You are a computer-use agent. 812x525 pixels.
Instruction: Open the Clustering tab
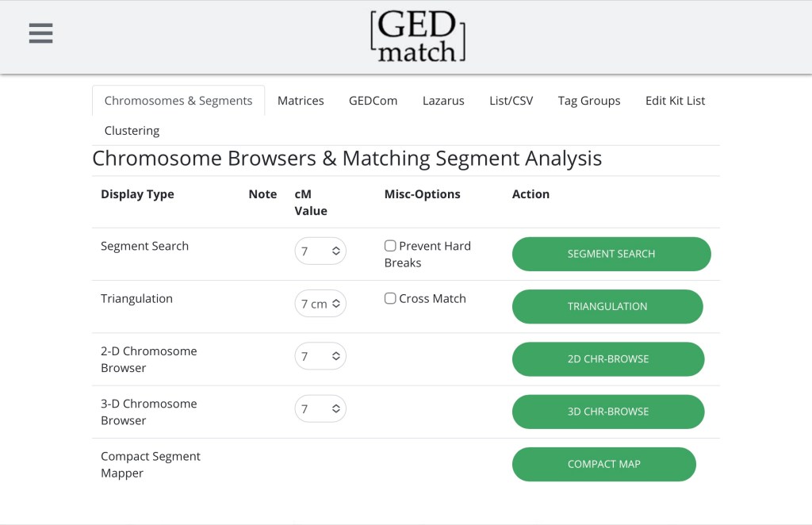click(132, 131)
